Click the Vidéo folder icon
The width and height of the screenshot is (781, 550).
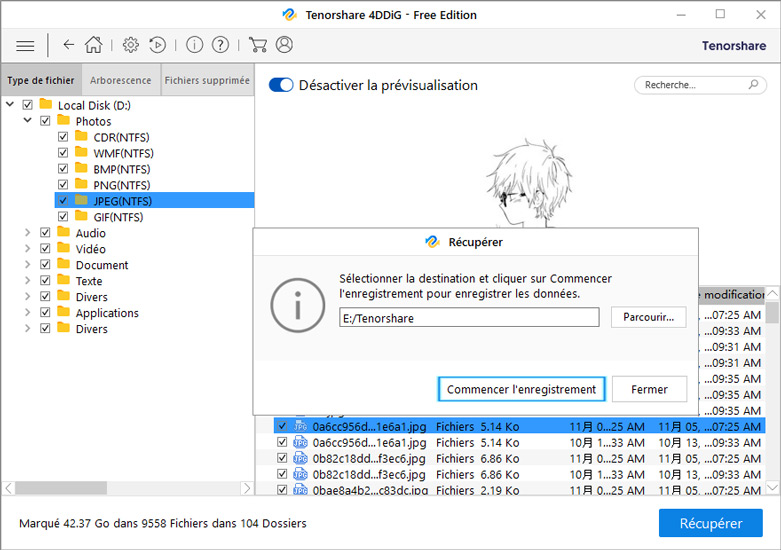tap(63, 248)
